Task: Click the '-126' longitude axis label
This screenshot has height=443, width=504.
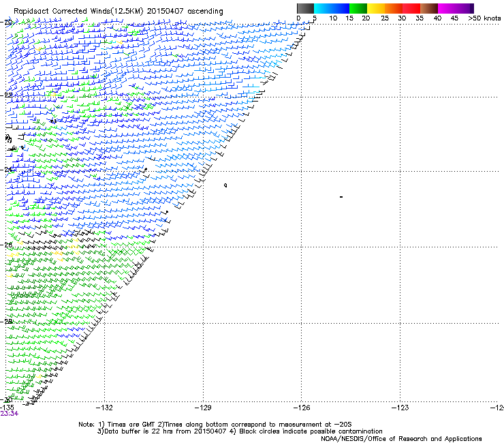Action: coord(302,408)
